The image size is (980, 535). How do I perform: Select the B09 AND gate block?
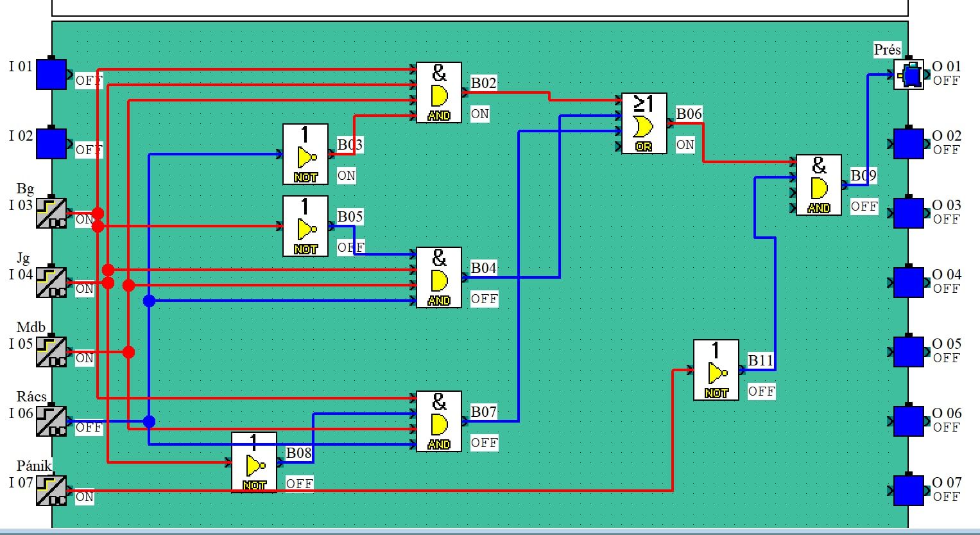(819, 185)
